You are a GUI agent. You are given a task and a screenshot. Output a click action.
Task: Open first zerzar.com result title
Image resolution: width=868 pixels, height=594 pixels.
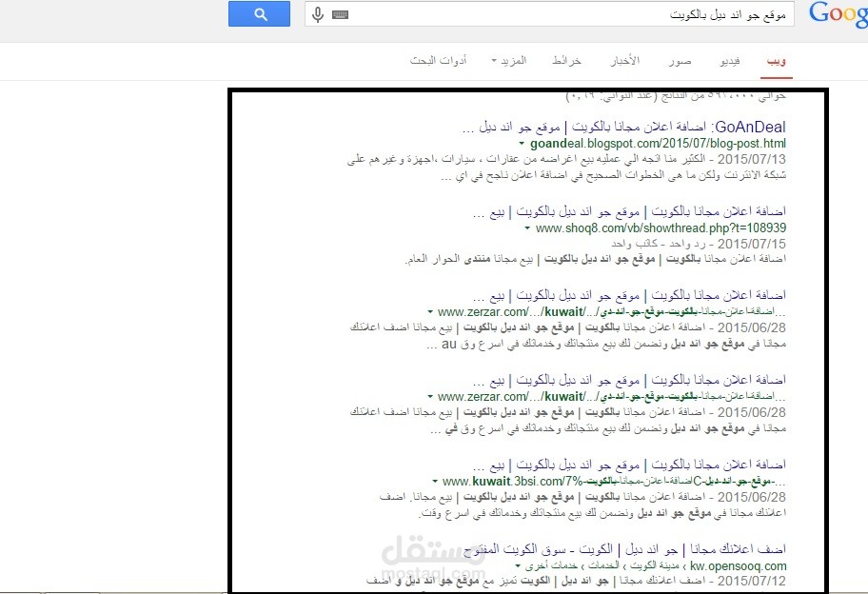coord(629,295)
